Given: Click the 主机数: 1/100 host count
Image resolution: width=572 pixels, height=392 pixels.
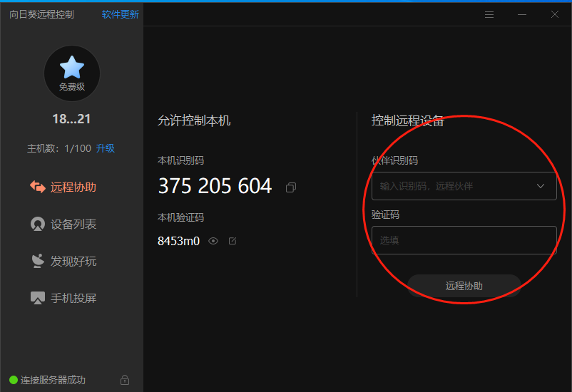Looking at the screenshot, I should click(x=59, y=148).
